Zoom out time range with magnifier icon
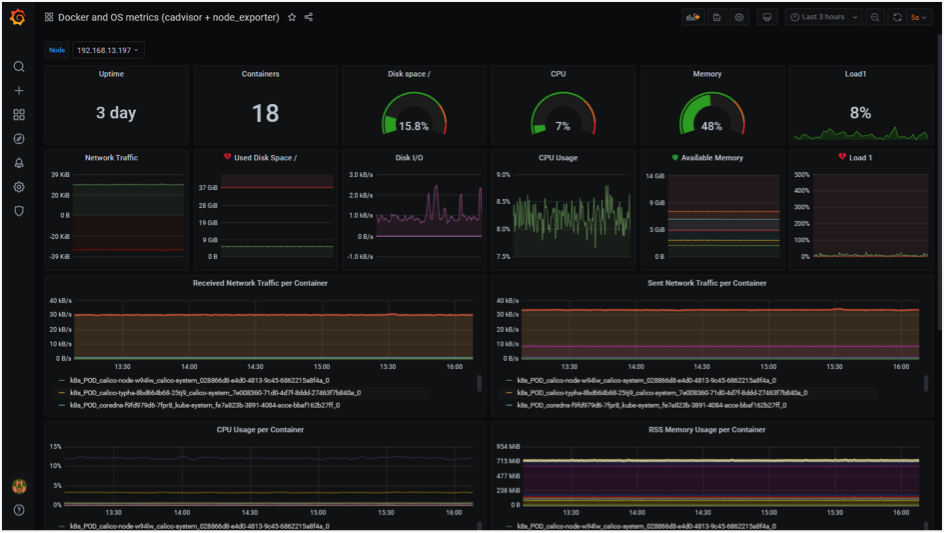The width and height of the screenshot is (944, 533). [x=875, y=17]
